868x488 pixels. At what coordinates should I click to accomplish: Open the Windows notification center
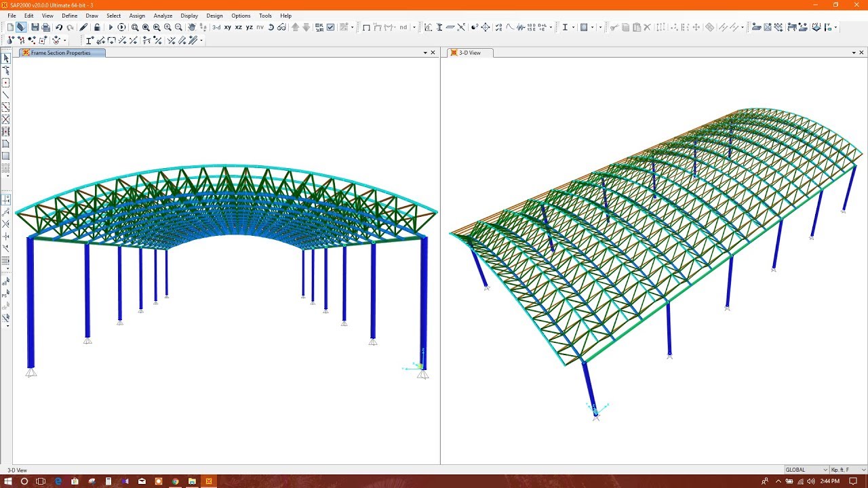pos(853,481)
